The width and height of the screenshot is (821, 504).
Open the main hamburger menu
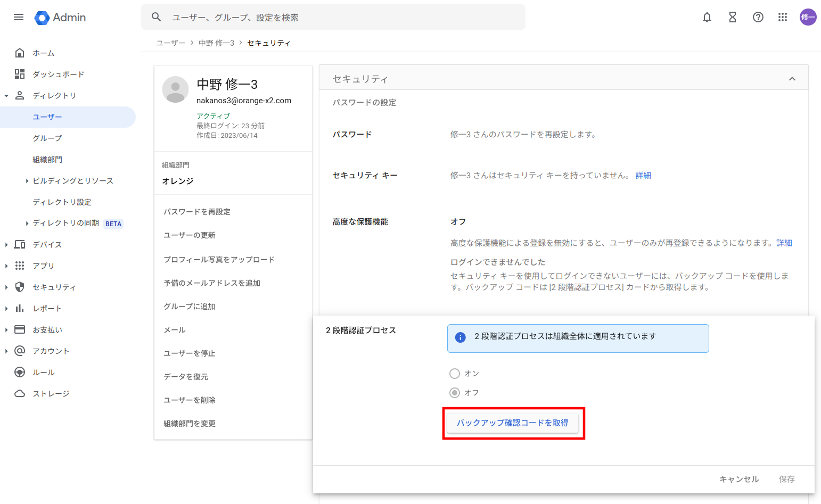pyautogui.click(x=19, y=17)
